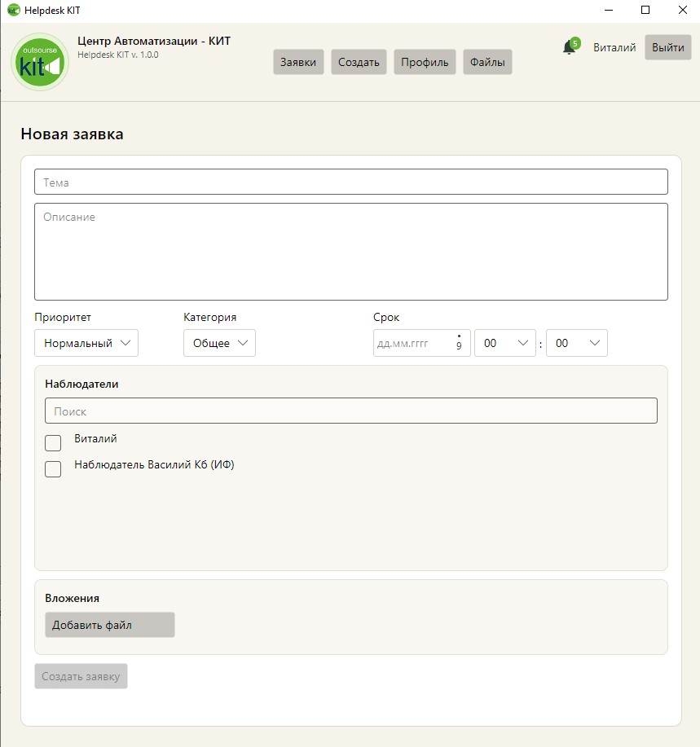Focus the observers Поиск search field
The image size is (700, 747).
[x=350, y=411]
